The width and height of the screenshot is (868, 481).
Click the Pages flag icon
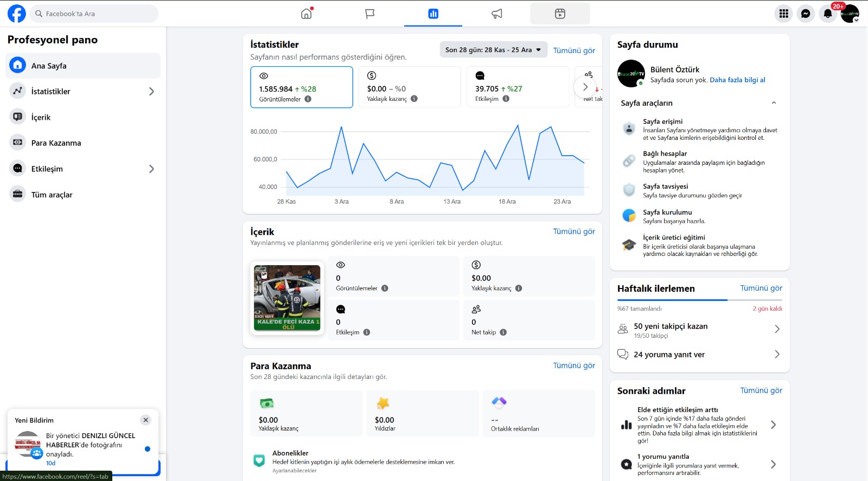(370, 14)
